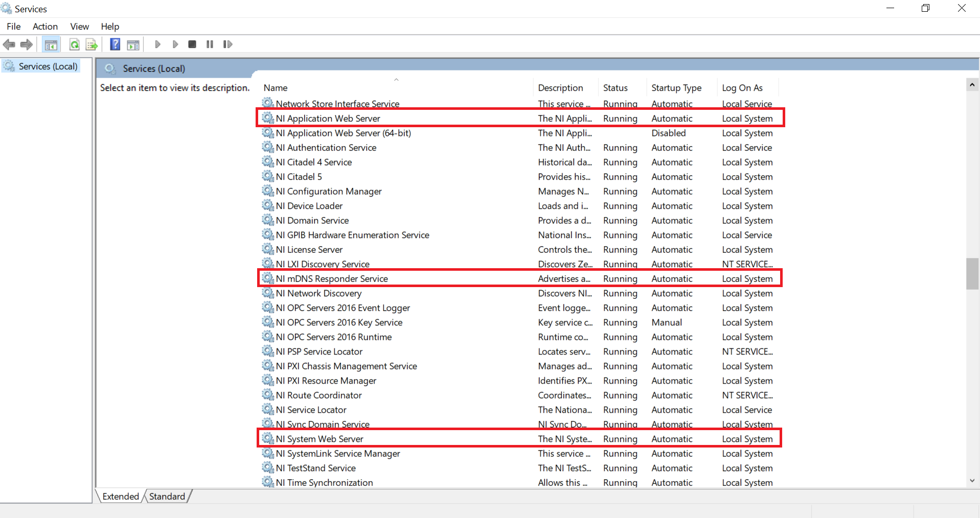Image resolution: width=980 pixels, height=518 pixels.
Task: Select Services (Local) in the left tree
Action: pos(48,66)
